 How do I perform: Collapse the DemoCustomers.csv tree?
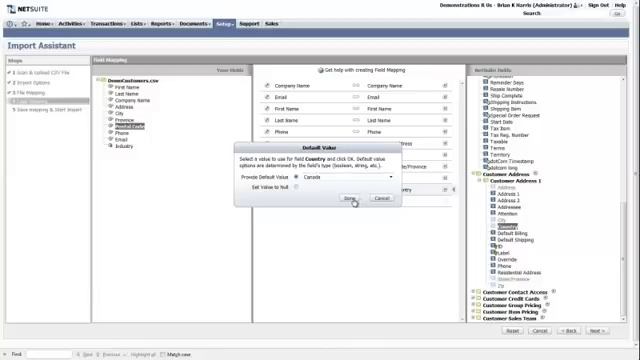coord(98,80)
